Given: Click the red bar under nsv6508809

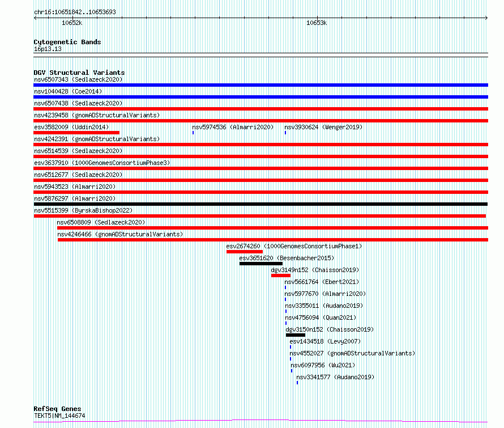Looking at the screenshot, I should (x=272, y=228).
